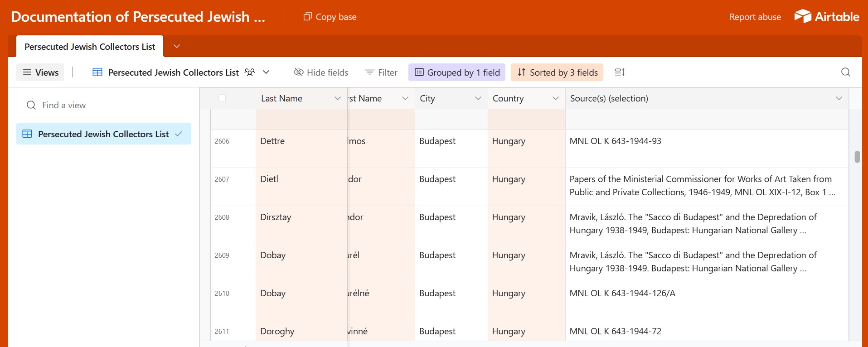This screenshot has height=347, width=868.
Task: Click the Airtable logo
Action: click(827, 17)
